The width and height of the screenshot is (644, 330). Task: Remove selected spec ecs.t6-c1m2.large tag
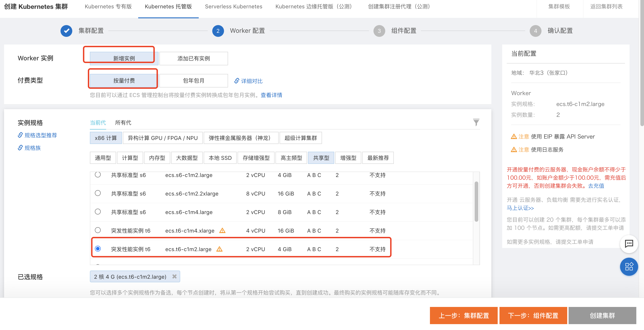175,276
